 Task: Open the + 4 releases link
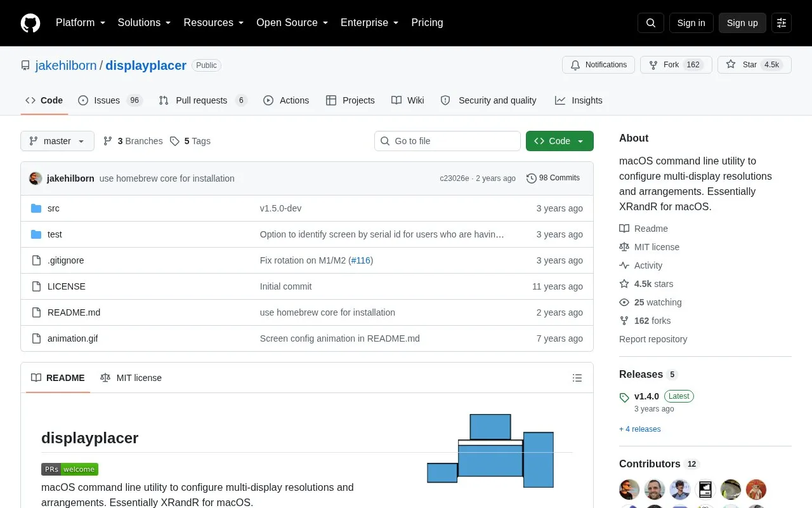pyautogui.click(x=640, y=429)
